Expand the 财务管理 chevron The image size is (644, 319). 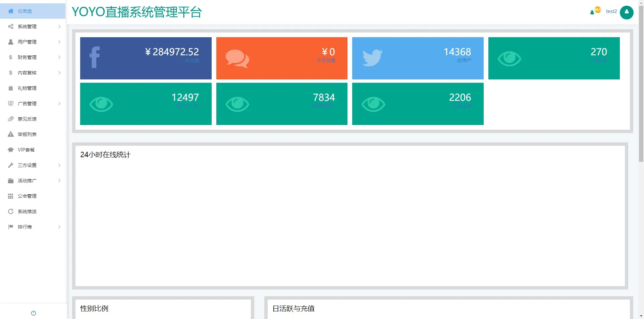(x=59, y=57)
